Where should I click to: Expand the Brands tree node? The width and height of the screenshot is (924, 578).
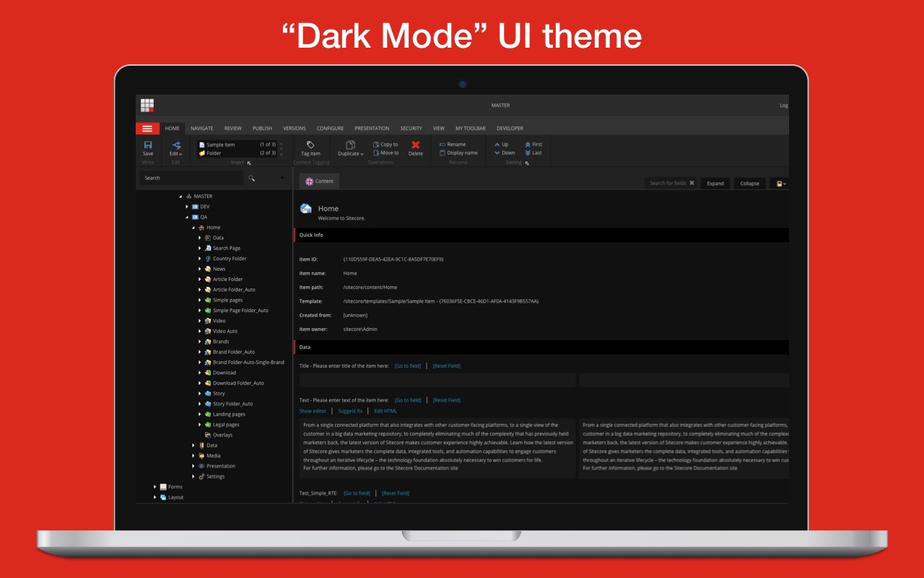200,342
